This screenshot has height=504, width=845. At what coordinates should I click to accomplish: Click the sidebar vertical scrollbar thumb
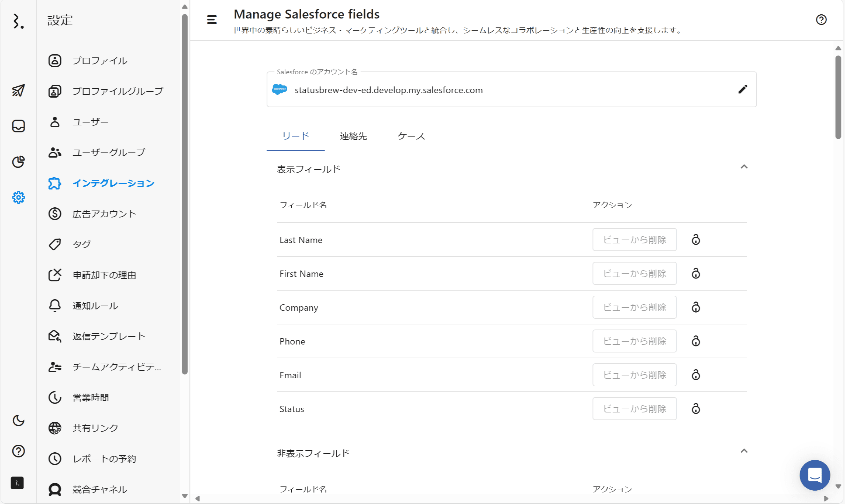pyautogui.click(x=184, y=194)
